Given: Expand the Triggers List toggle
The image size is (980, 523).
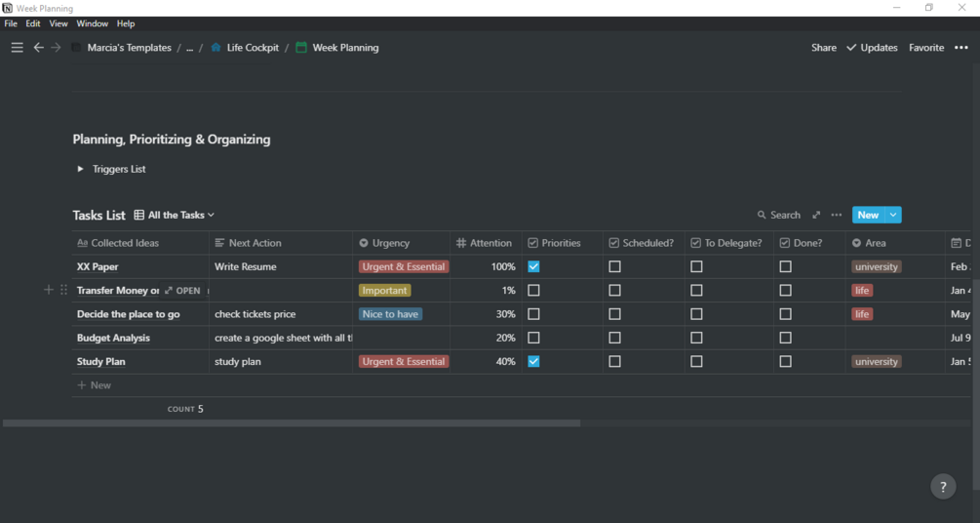Looking at the screenshot, I should [x=81, y=169].
